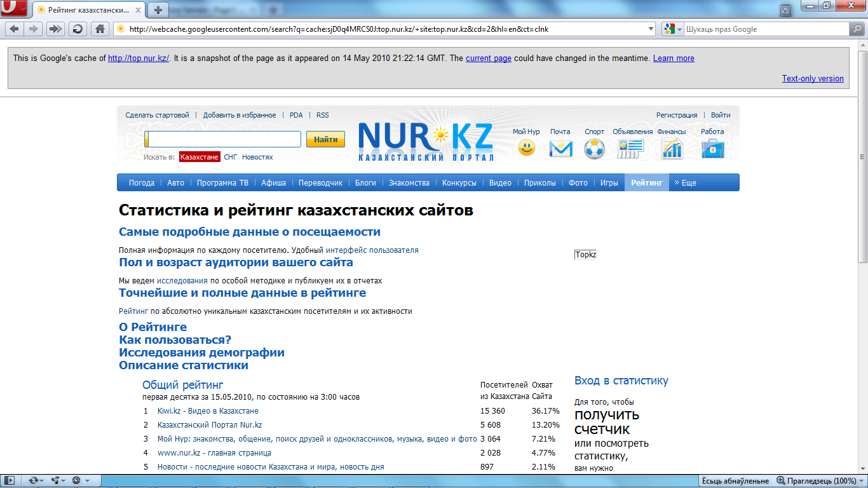The height and width of the screenshot is (488, 868).
Task: Open Знакомства in navigation bar
Action: [x=409, y=183]
